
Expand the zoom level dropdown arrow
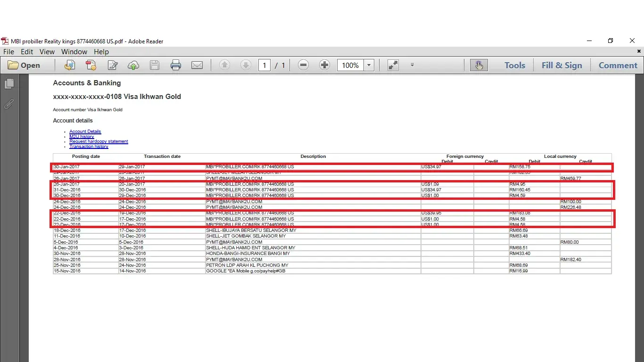[x=369, y=66]
